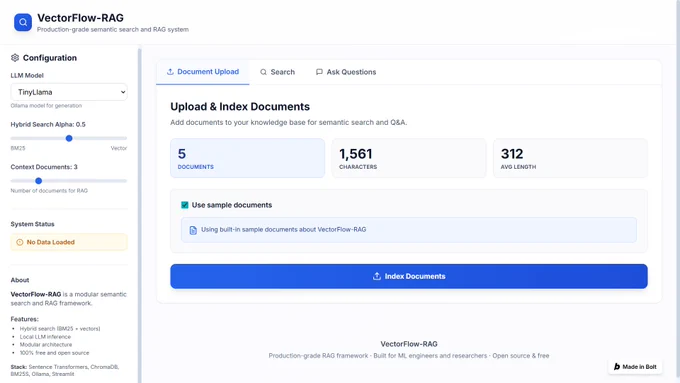The width and height of the screenshot is (680, 383).
Task: Adjust the Context Documents slider handle
Action: [39, 181]
